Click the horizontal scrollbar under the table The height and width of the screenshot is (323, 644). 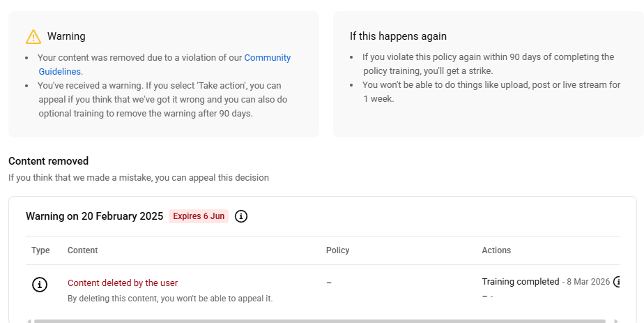pyautogui.click(x=321, y=321)
